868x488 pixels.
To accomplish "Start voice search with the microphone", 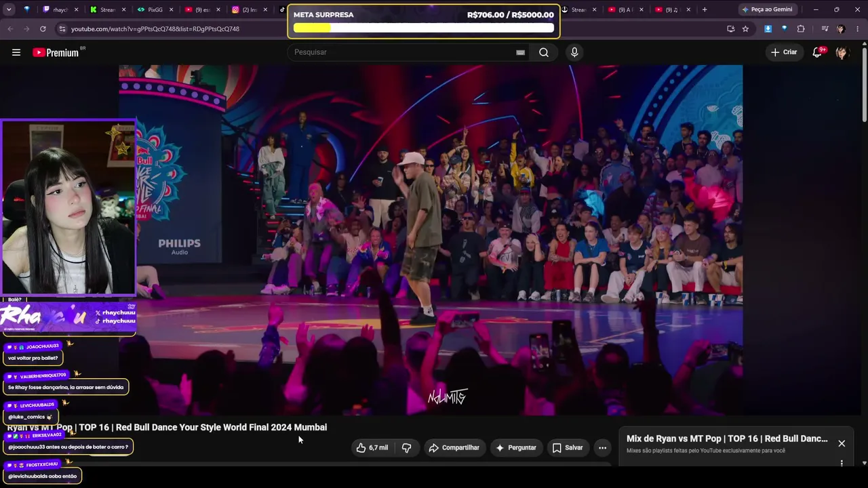I will (574, 52).
